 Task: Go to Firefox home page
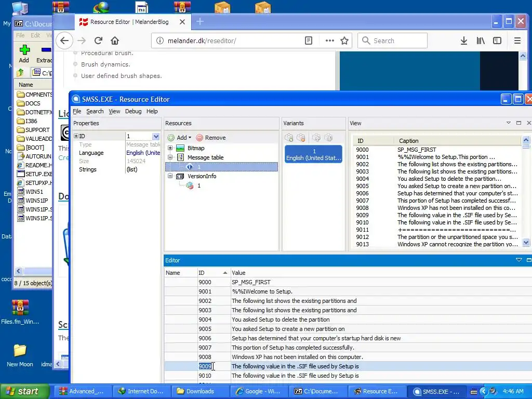[115, 41]
